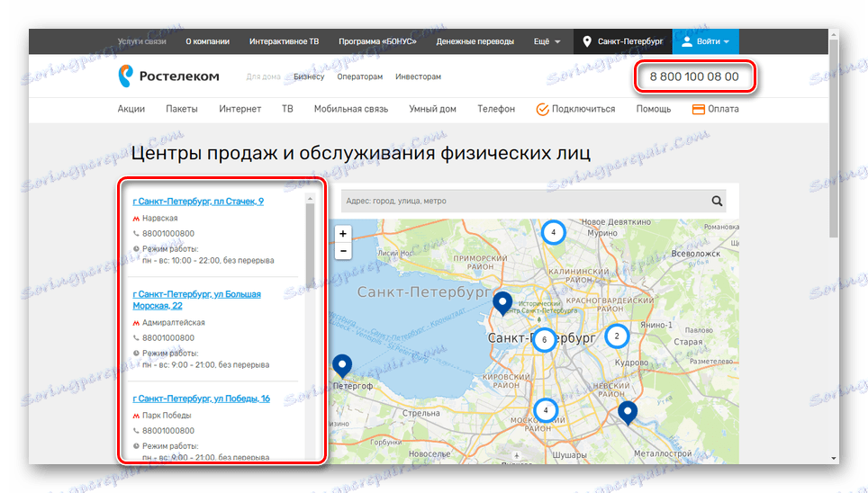Open Услуги связи in top bar
Viewport: 868px width, 493px height.
click(141, 41)
